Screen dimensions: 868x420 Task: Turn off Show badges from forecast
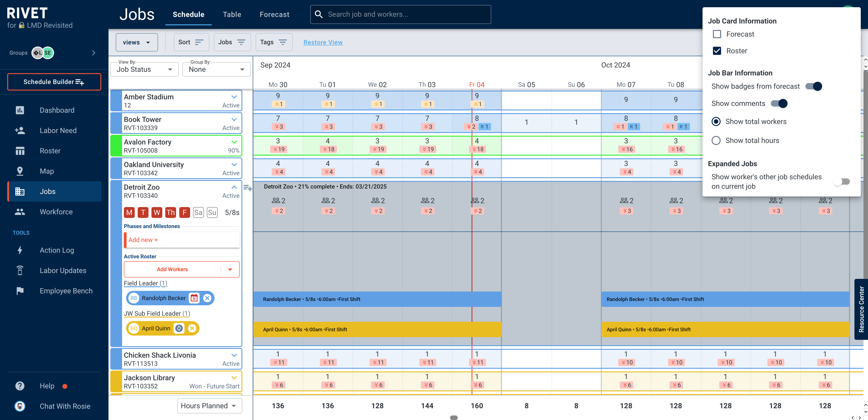pyautogui.click(x=814, y=86)
